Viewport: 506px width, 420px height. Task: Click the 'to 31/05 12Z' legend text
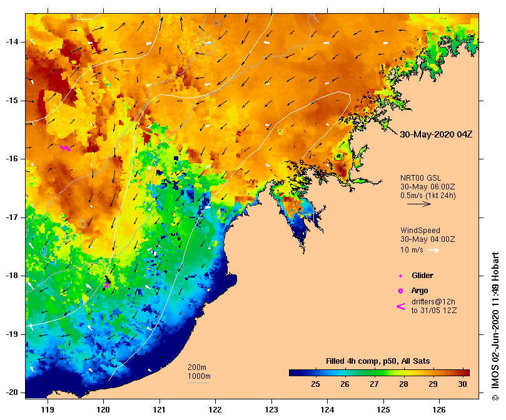[434, 311]
